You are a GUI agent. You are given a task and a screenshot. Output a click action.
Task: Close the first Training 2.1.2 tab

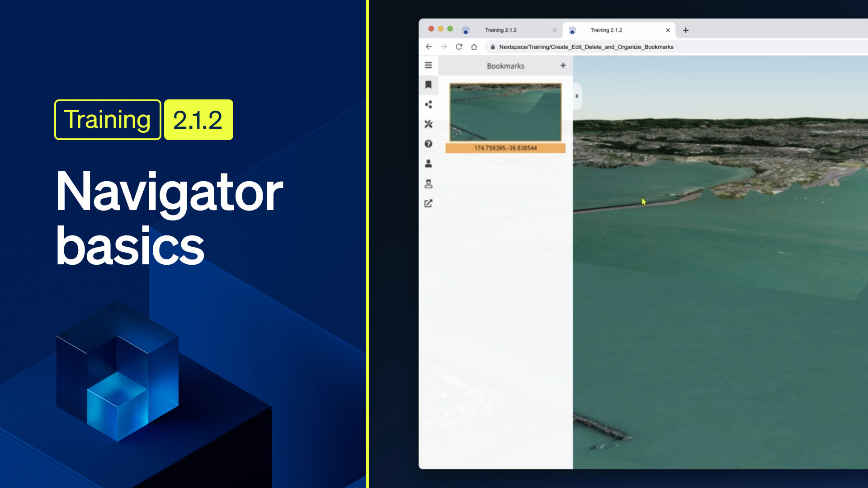coord(555,30)
